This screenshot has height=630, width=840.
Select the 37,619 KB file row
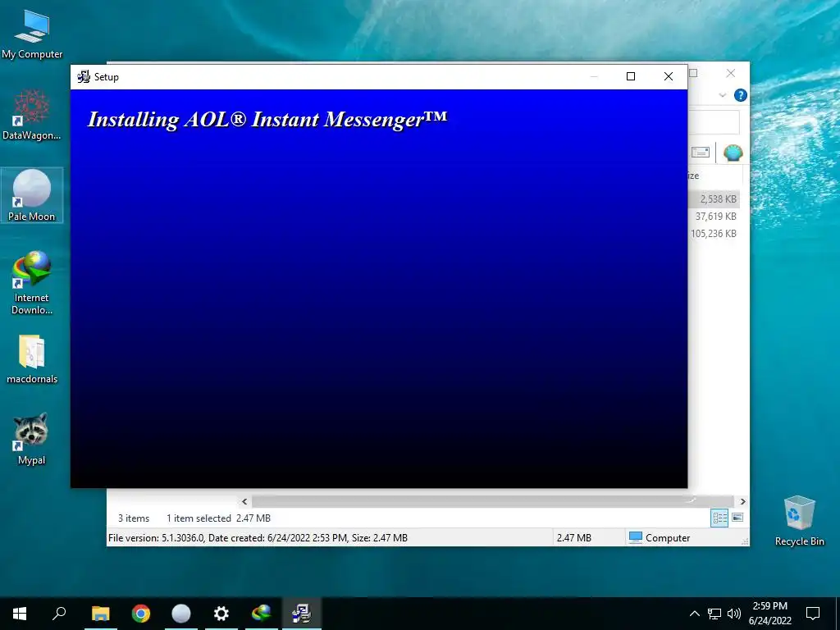pyautogui.click(x=714, y=217)
